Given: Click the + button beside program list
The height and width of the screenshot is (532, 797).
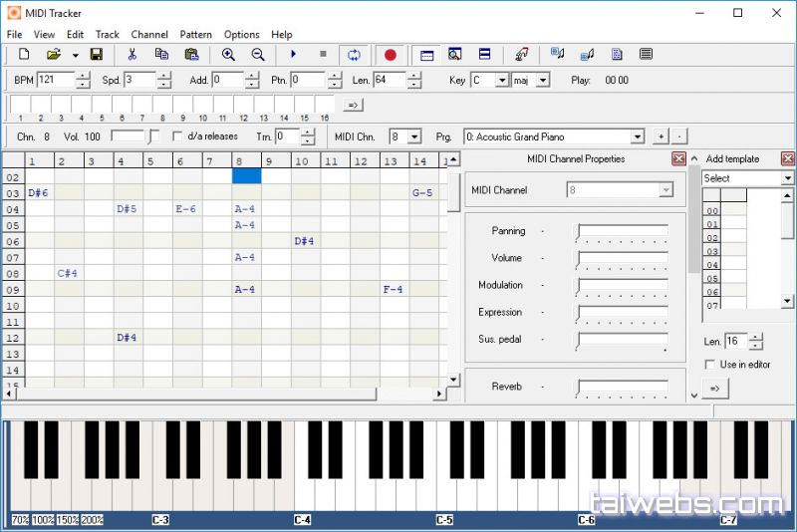Looking at the screenshot, I should (661, 136).
